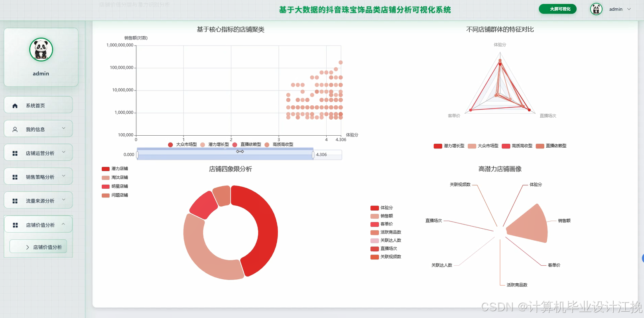
Task: Click the 店铺四象限分析 chart title
Action: [230, 169]
